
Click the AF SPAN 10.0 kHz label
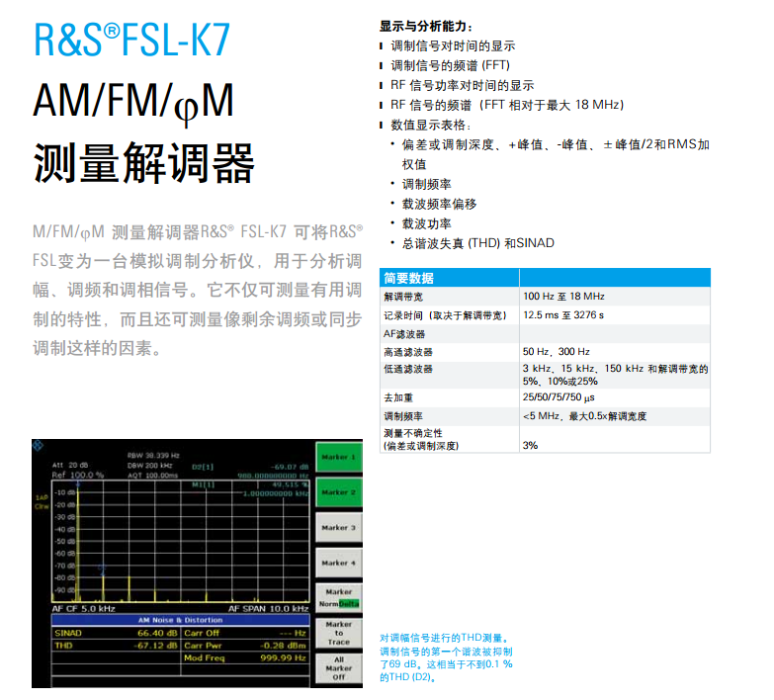(x=269, y=609)
